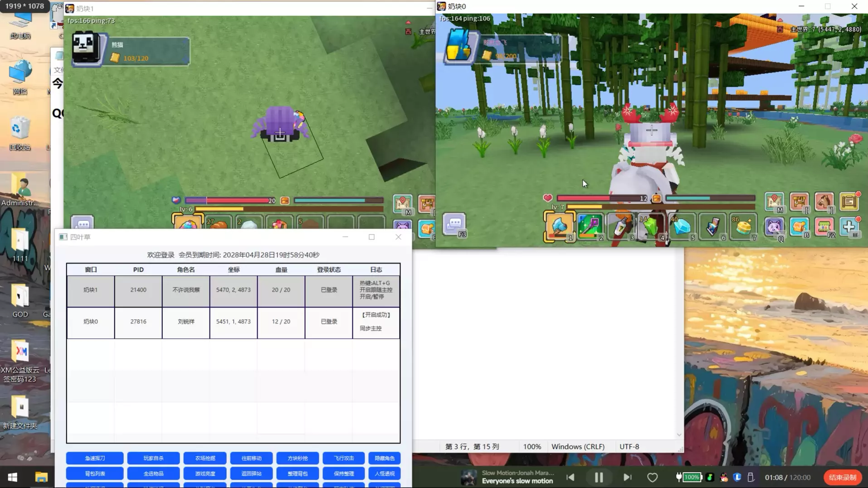This screenshot has width=868, height=488.
Task: Click the 全选物品 button
Action: (153, 474)
